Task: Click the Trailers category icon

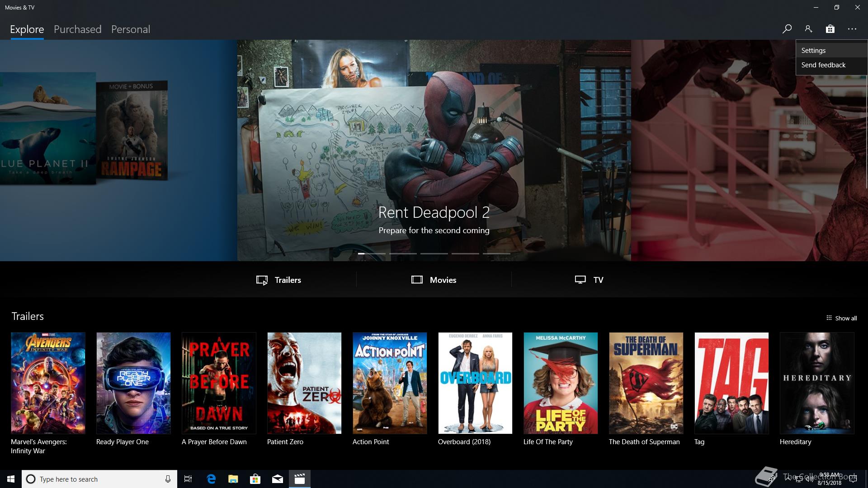Action: click(x=262, y=280)
